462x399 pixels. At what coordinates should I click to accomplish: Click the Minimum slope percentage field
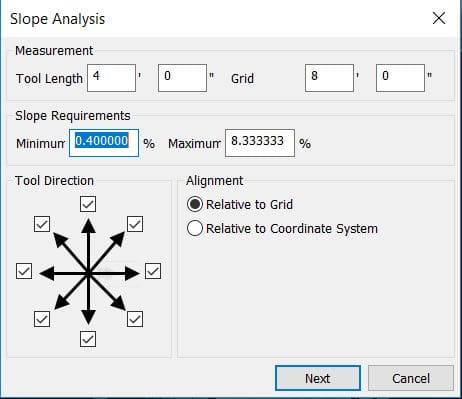[x=104, y=143]
